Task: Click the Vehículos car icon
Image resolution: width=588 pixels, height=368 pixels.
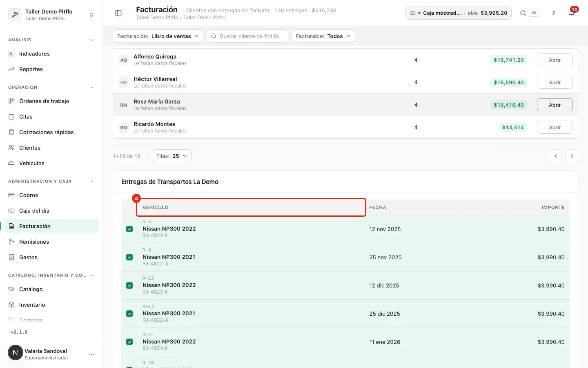Action: (11, 163)
